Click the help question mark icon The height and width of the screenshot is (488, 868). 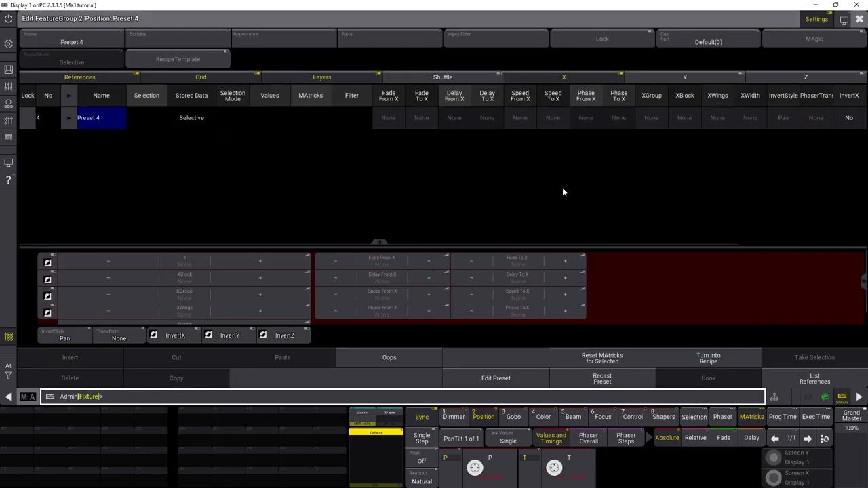8,180
